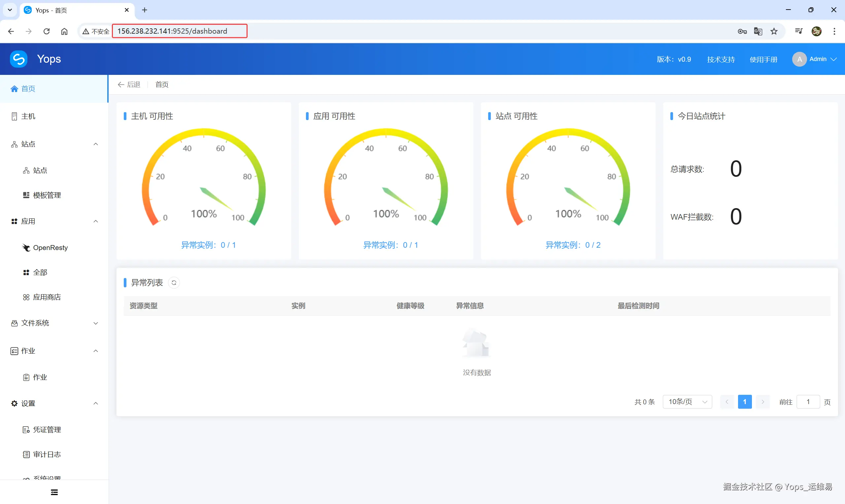Collapse the 站点 sidebar group
Screen dimensions: 845x504
(95, 144)
